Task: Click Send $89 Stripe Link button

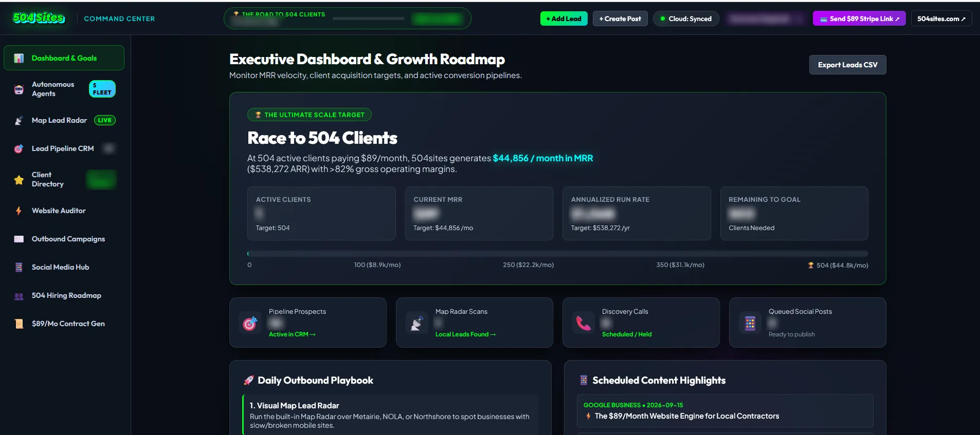Action: [x=859, y=18]
